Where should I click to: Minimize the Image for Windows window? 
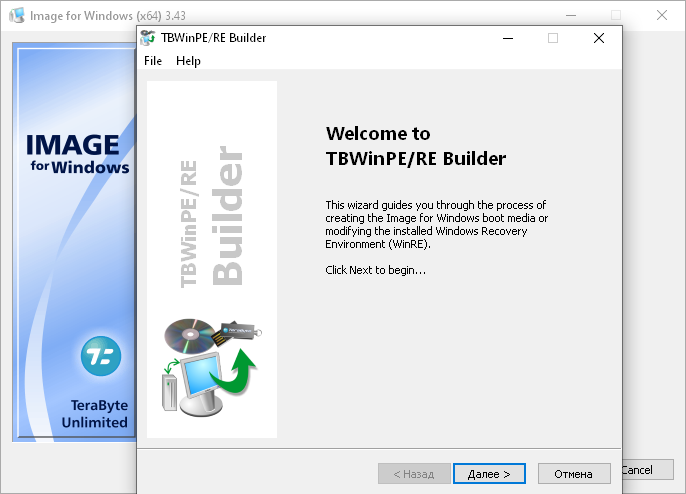(x=571, y=15)
